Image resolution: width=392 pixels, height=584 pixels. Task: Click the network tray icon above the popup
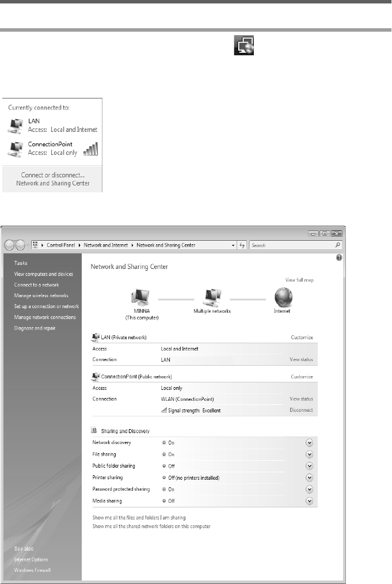[244, 45]
